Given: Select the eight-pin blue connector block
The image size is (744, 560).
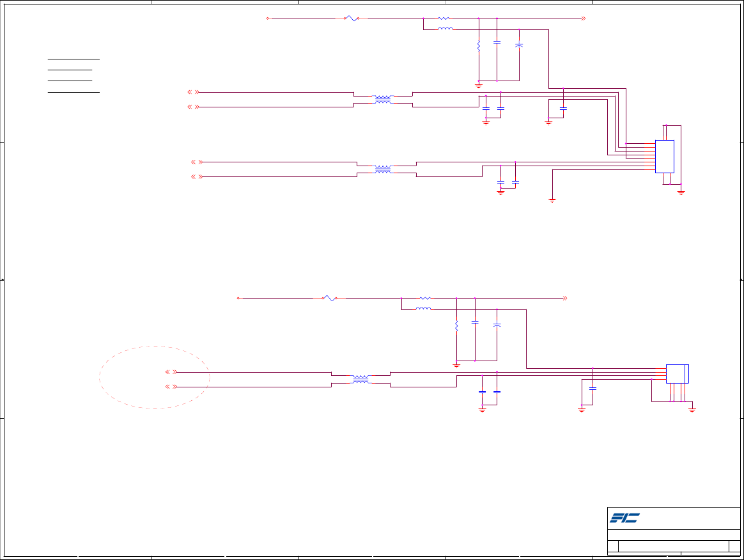Looking at the screenshot, I should 664,157.
